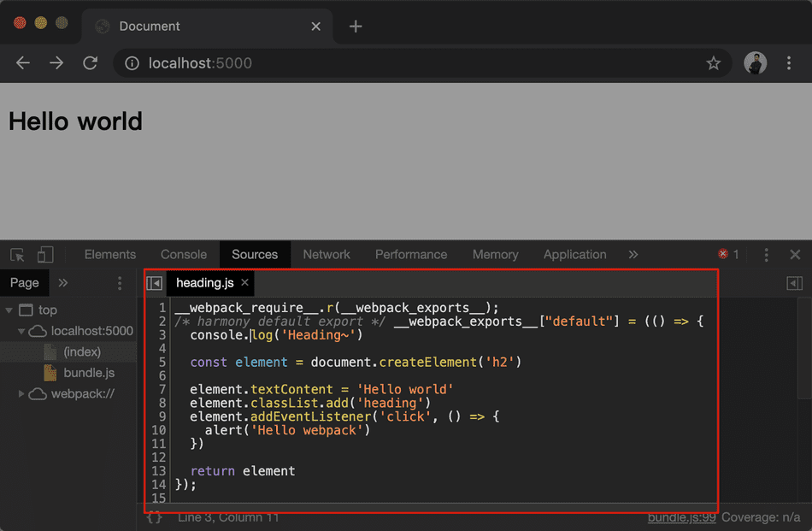
Task: Open the Network tab
Action: pos(327,255)
